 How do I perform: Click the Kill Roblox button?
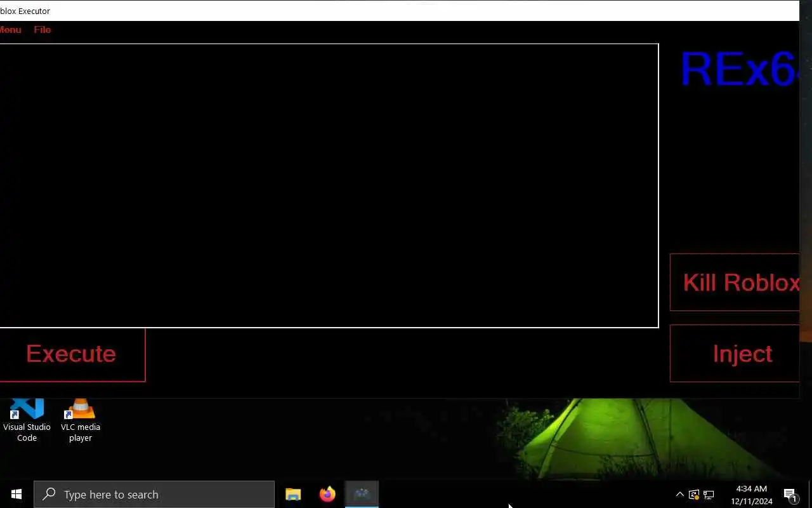pyautogui.click(x=735, y=283)
